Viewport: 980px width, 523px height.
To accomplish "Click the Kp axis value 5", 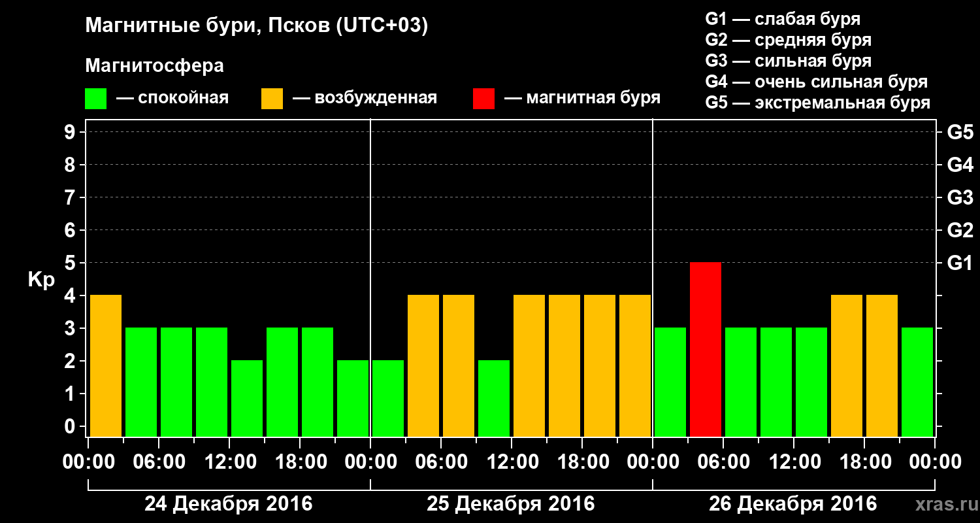I will tap(71, 263).
